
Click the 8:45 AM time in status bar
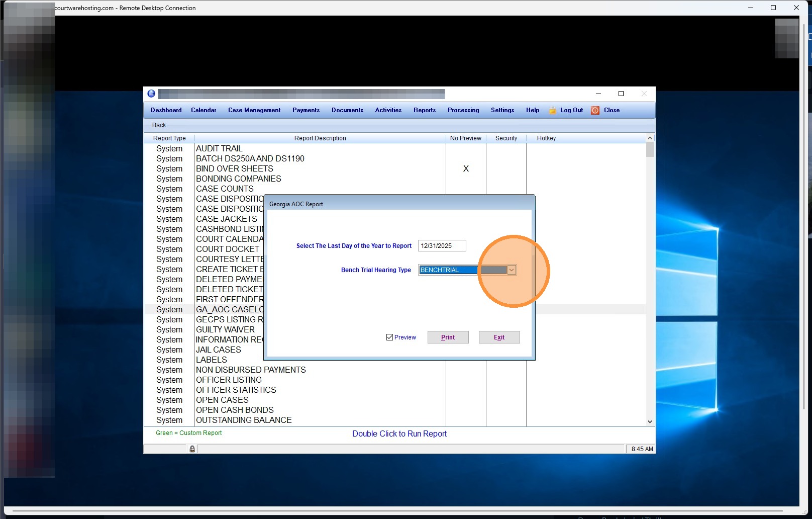coord(642,449)
